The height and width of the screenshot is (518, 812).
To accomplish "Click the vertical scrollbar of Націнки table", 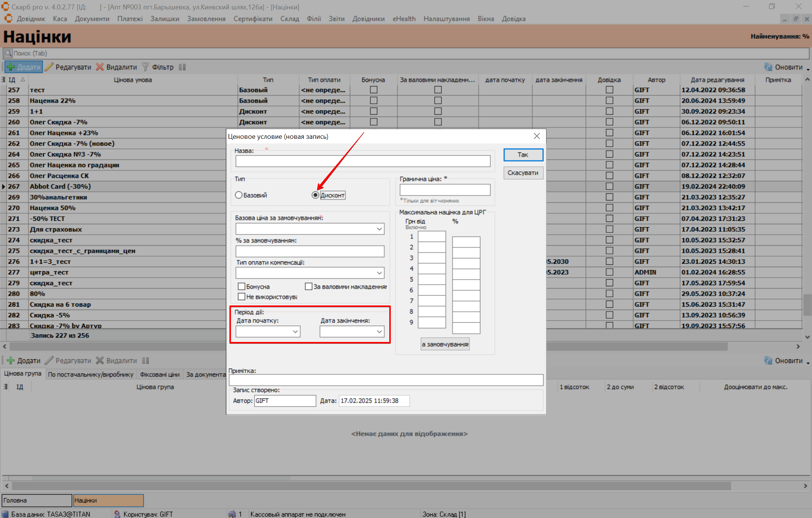I will tap(807, 305).
